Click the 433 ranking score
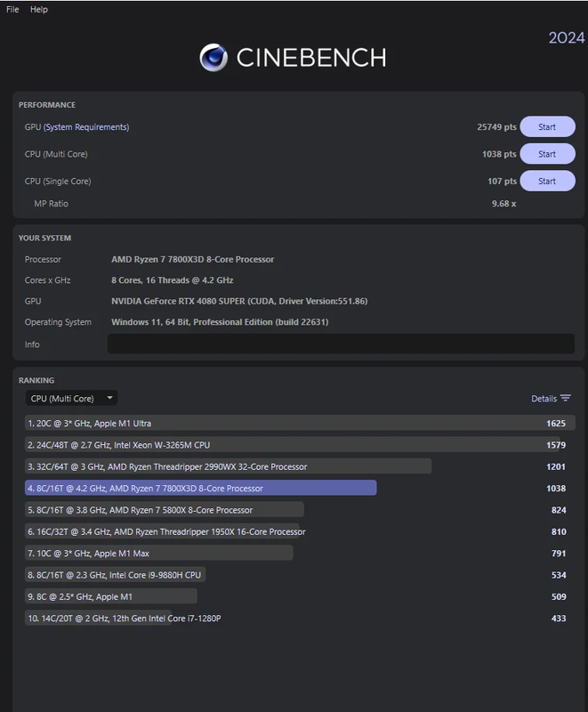The height and width of the screenshot is (712, 588). point(559,618)
